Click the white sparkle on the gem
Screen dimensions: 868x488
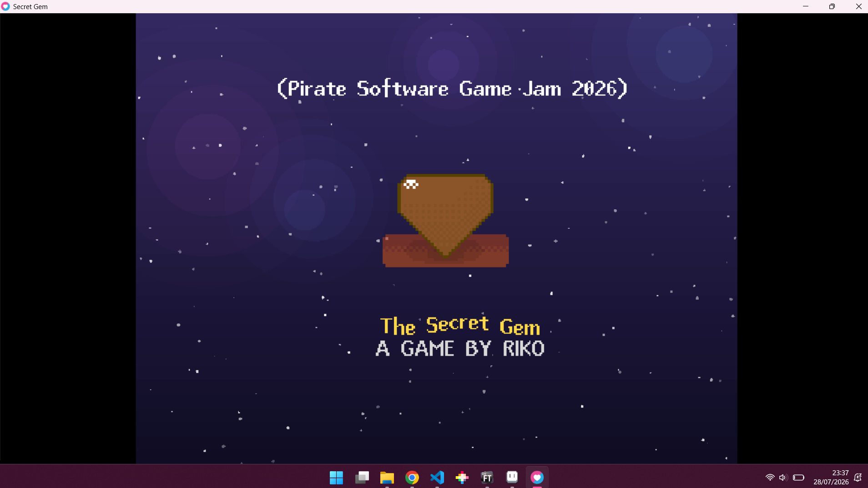[411, 184]
